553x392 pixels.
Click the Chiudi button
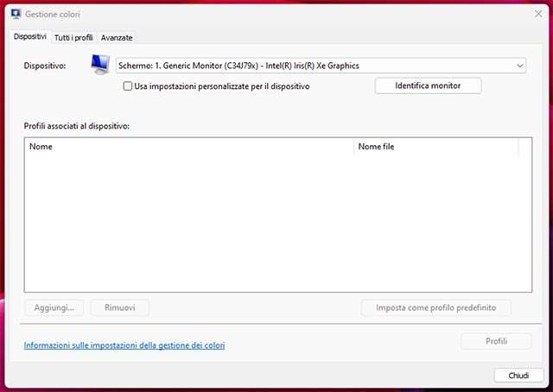coord(518,376)
